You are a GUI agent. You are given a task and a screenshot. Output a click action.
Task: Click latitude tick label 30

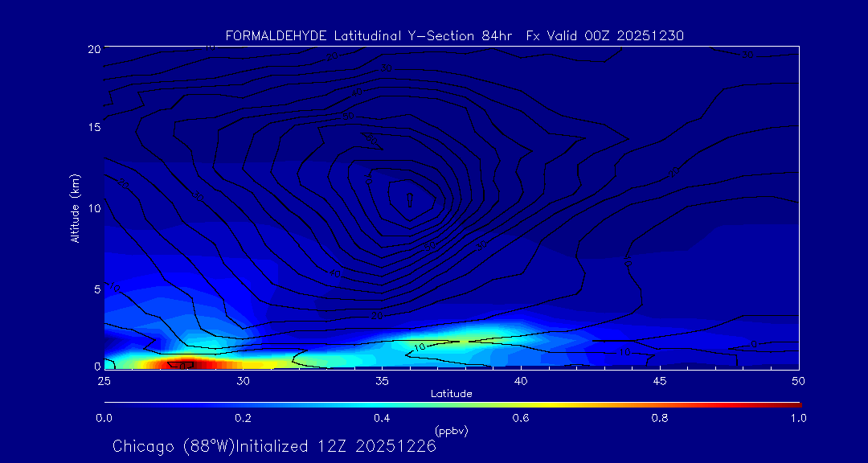[243, 380]
